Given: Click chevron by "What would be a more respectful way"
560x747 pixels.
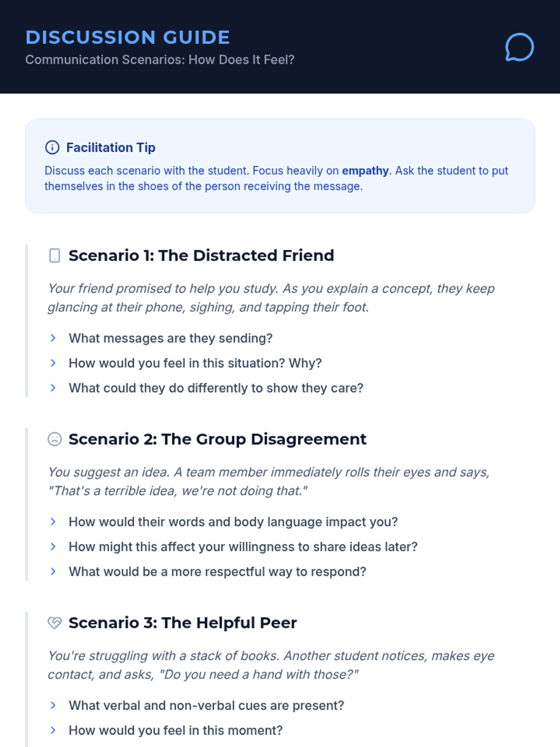Looking at the screenshot, I should [x=53, y=571].
